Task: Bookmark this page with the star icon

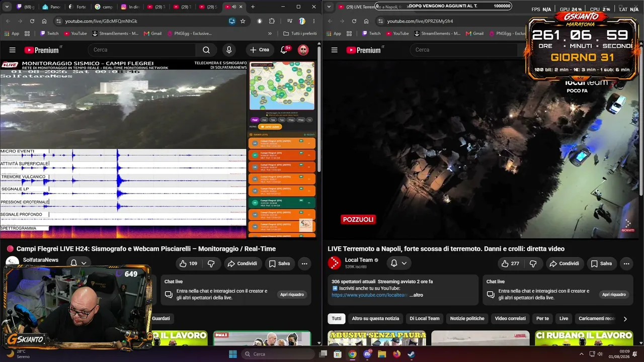Action: click(x=243, y=21)
